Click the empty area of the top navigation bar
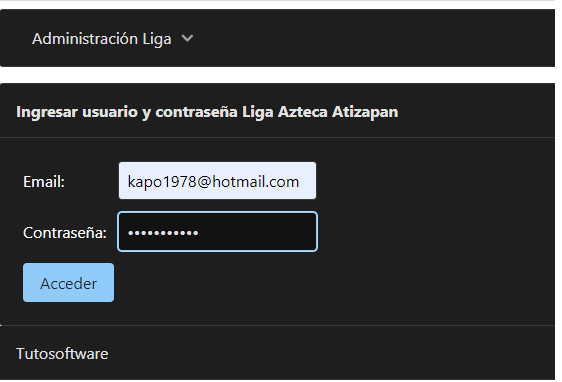 tap(373, 38)
